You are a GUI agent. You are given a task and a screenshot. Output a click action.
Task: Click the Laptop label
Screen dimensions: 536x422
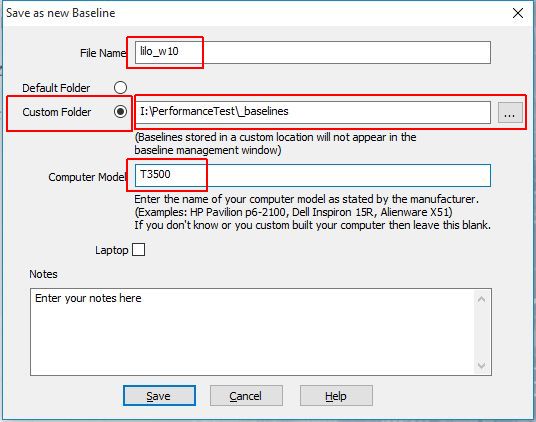111,250
